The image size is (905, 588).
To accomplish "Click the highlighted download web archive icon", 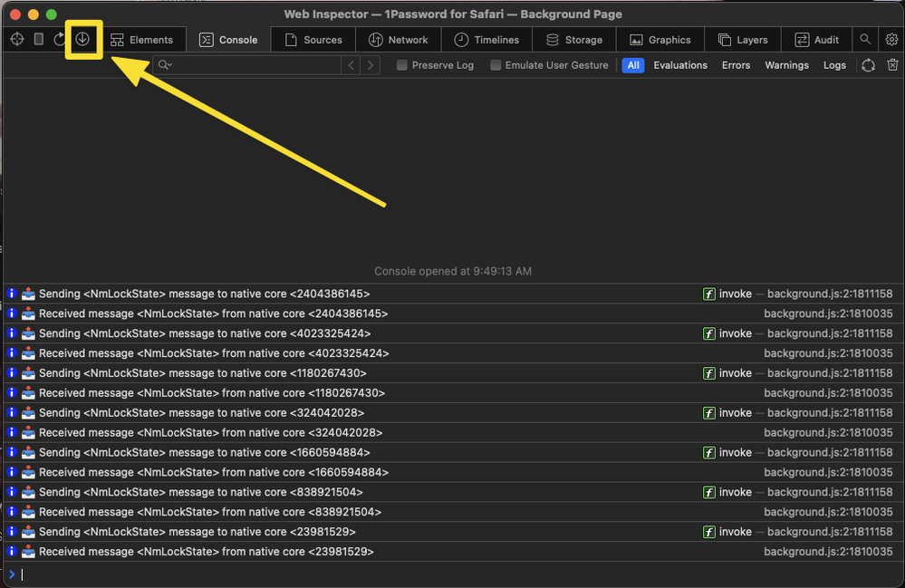I will tap(82, 39).
